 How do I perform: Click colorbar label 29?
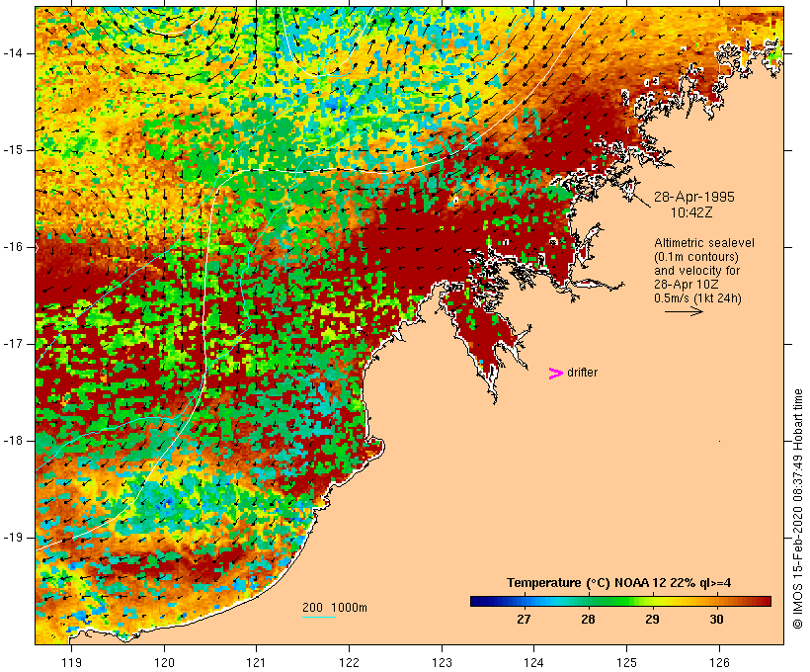point(652,620)
